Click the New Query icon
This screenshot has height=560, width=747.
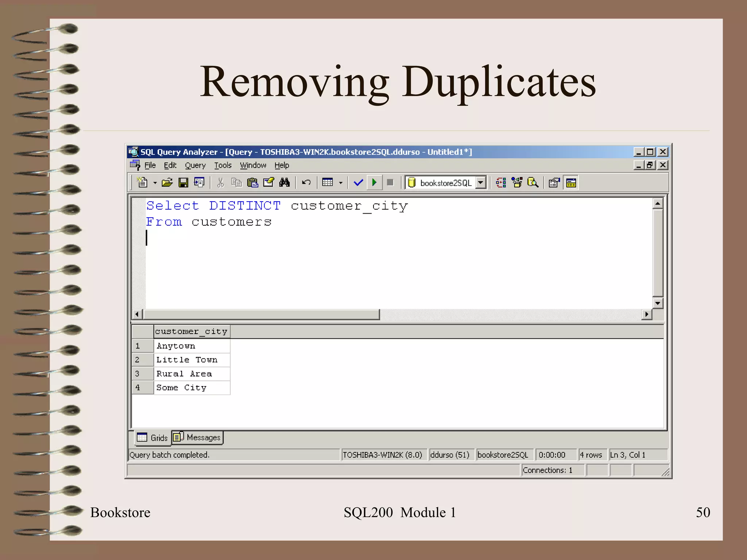142,182
